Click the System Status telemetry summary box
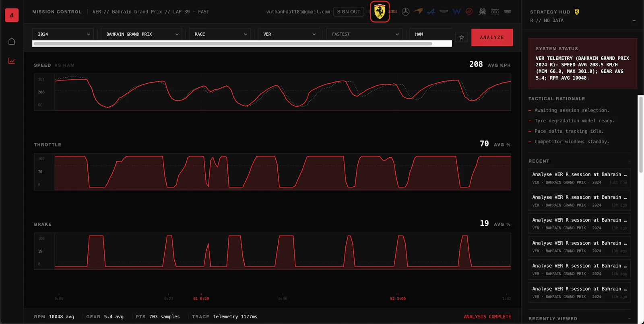Screen dimensions: 644x324 coord(583,63)
